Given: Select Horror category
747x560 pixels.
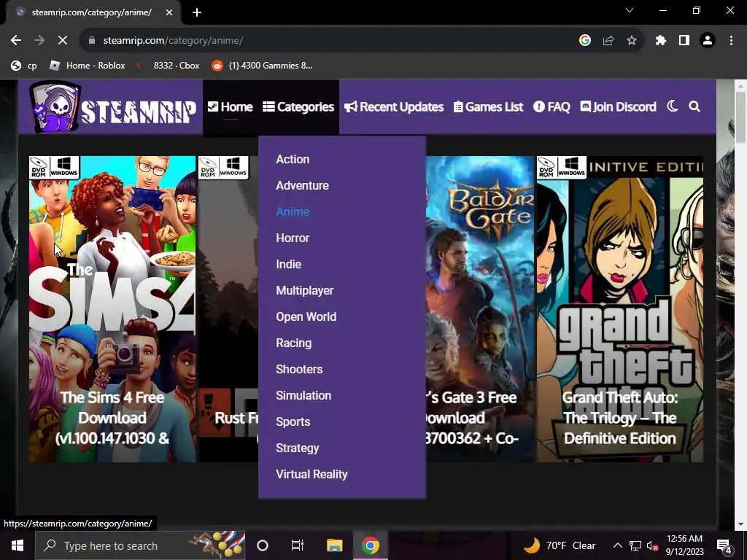Looking at the screenshot, I should pos(293,238).
